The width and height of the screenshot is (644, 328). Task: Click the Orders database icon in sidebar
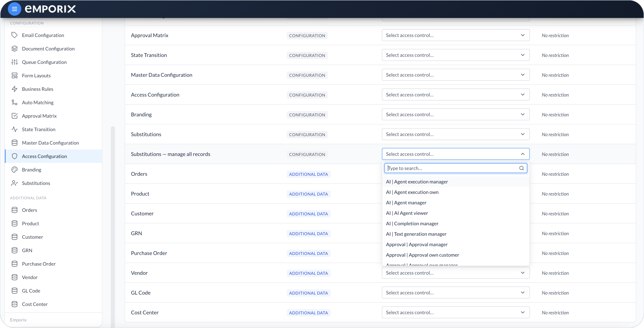pyautogui.click(x=15, y=210)
